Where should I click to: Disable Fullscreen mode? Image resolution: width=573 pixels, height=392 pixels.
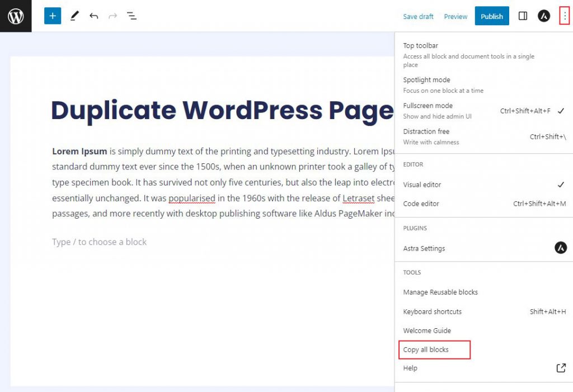[x=428, y=106]
